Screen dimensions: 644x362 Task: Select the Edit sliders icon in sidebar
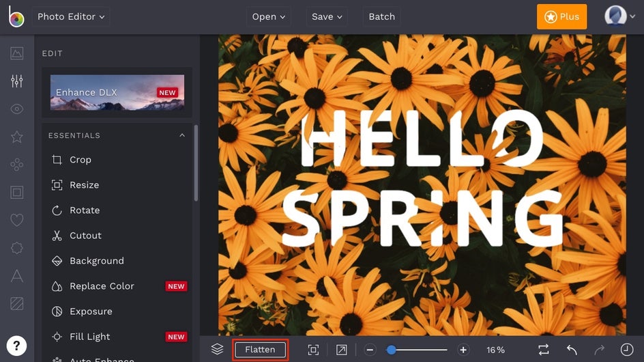(17, 81)
